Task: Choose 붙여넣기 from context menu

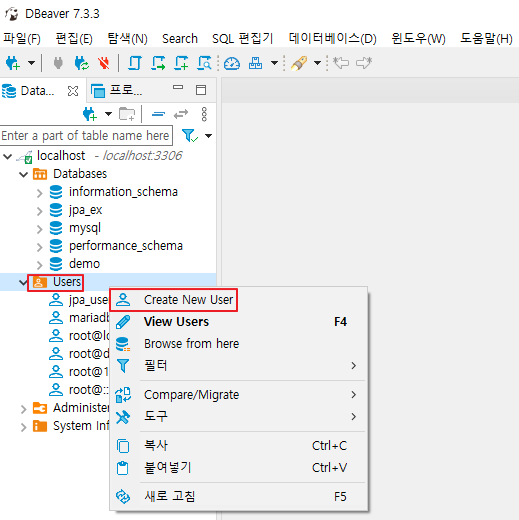Action: [239, 468]
